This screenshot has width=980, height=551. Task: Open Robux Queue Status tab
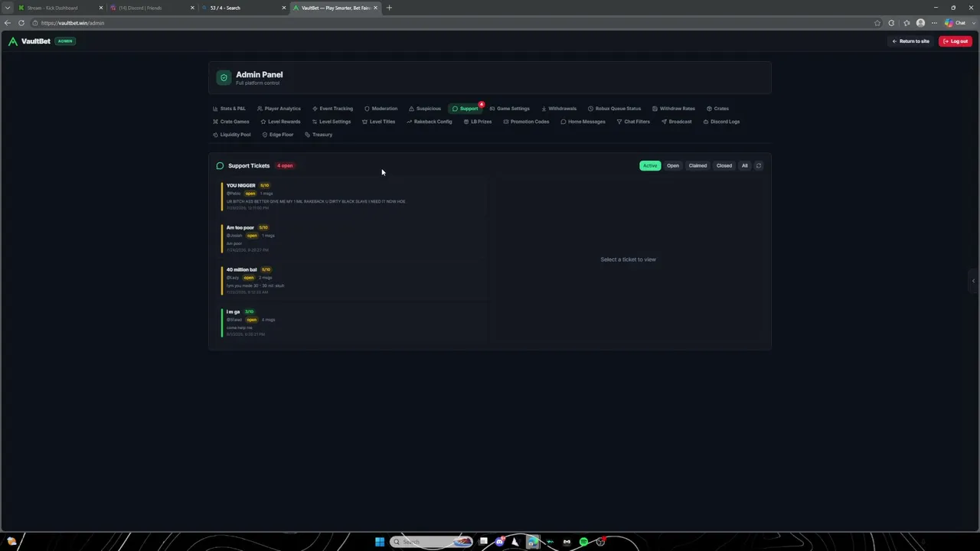pyautogui.click(x=614, y=109)
